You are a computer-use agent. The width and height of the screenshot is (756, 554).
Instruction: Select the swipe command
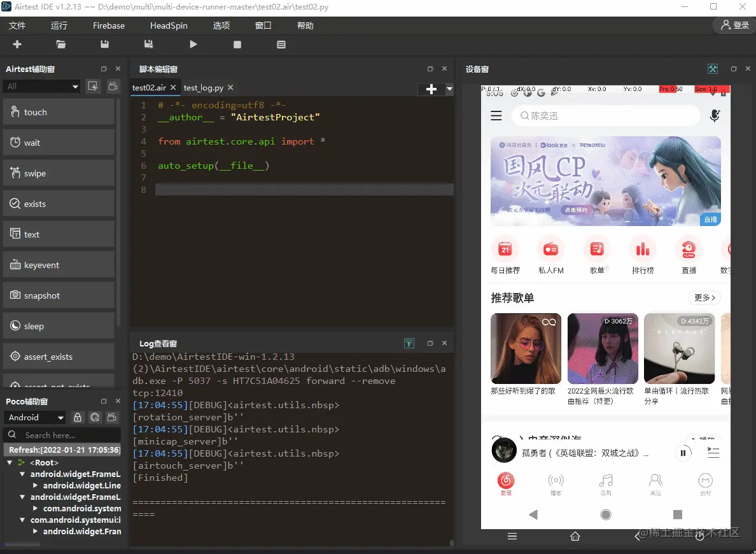coord(59,173)
